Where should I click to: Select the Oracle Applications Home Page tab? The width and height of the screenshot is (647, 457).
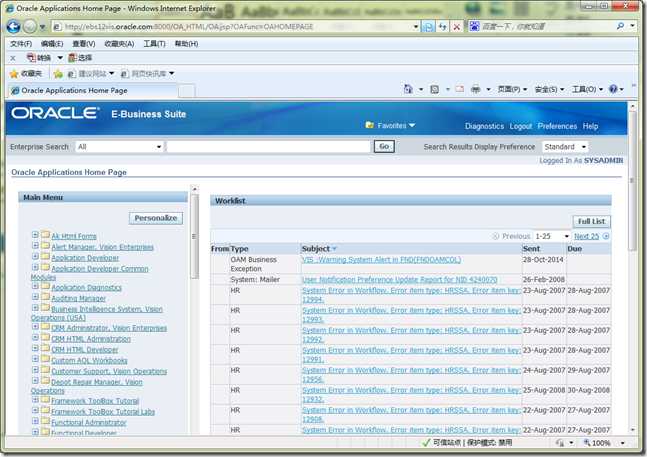[x=92, y=91]
